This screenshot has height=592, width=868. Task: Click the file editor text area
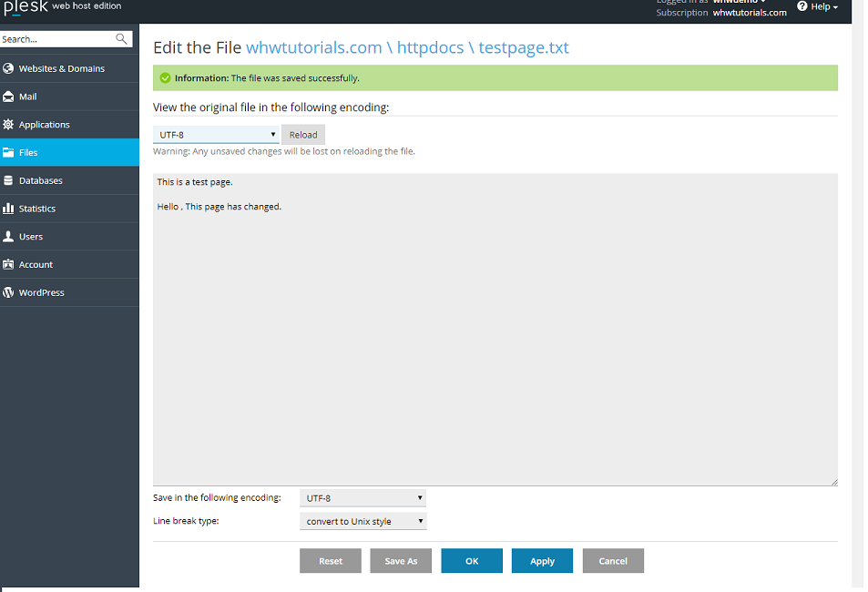coord(496,328)
